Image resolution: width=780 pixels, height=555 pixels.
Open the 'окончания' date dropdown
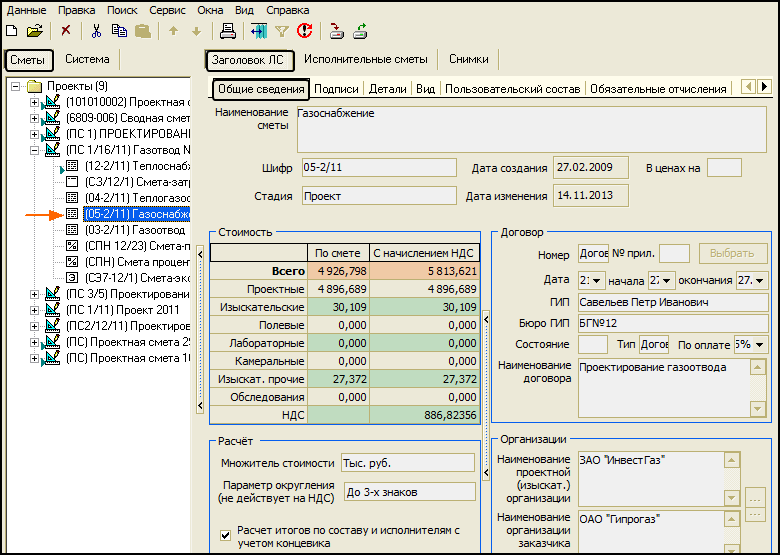(759, 281)
